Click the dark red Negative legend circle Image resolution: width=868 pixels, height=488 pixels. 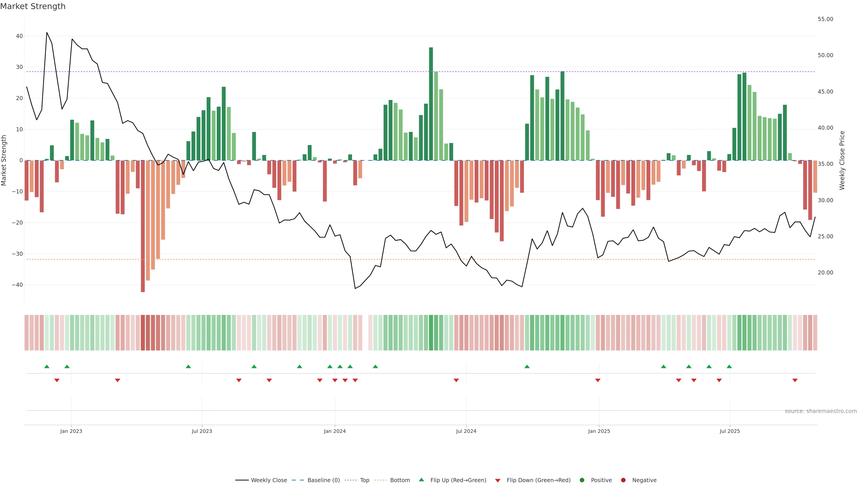coord(623,480)
